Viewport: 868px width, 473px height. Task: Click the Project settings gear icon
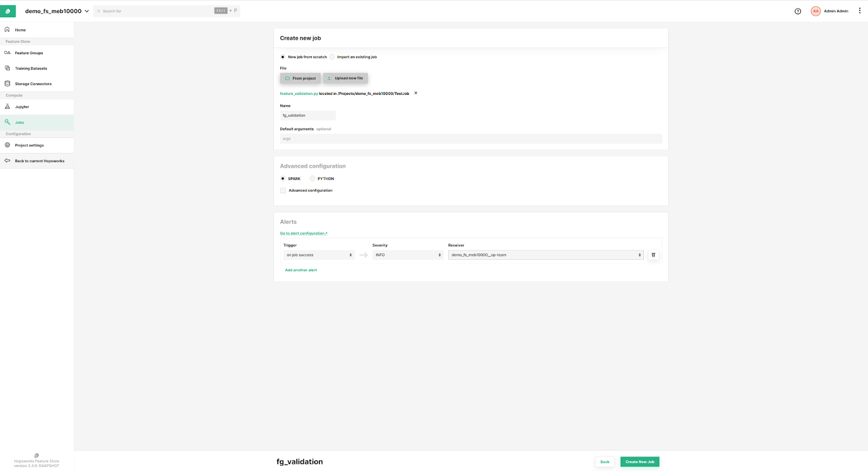tap(8, 145)
